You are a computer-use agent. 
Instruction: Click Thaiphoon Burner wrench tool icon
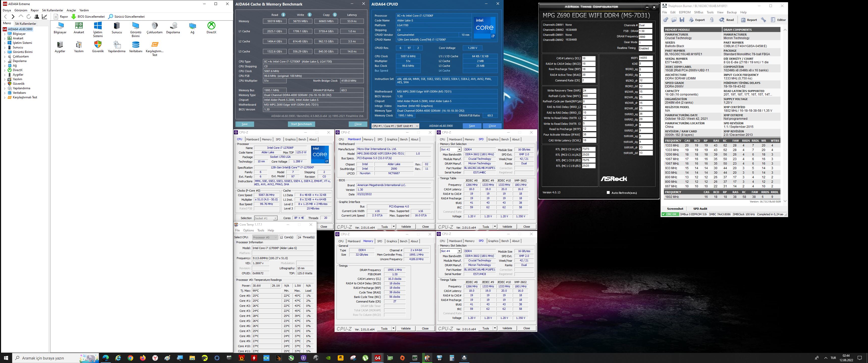click(x=764, y=20)
